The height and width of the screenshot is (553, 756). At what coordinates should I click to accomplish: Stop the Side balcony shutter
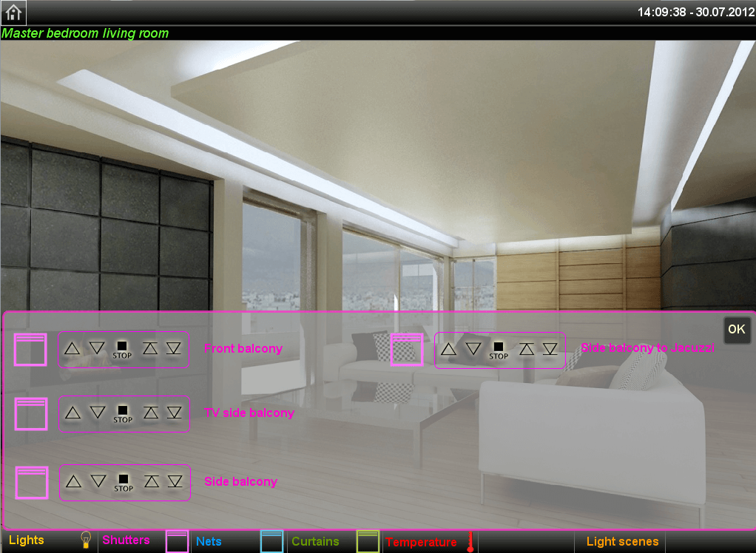point(124,482)
